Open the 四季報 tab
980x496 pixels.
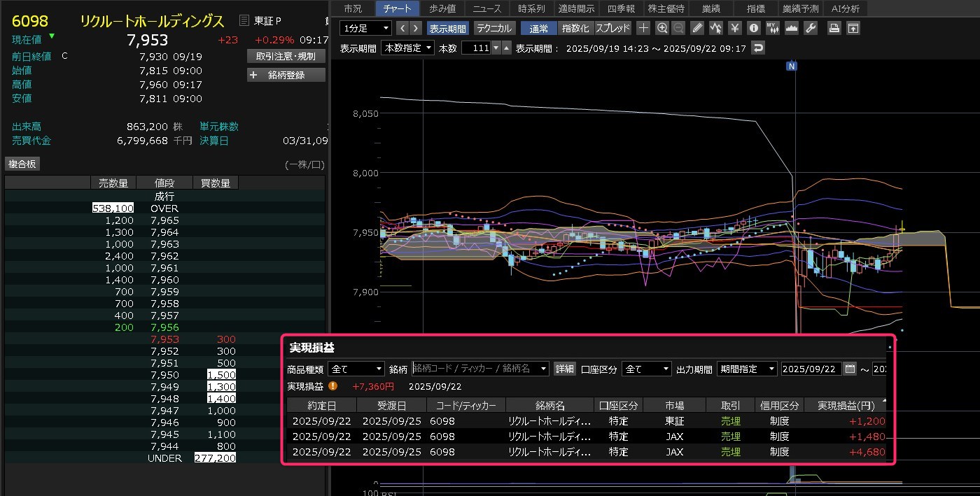tap(622, 8)
